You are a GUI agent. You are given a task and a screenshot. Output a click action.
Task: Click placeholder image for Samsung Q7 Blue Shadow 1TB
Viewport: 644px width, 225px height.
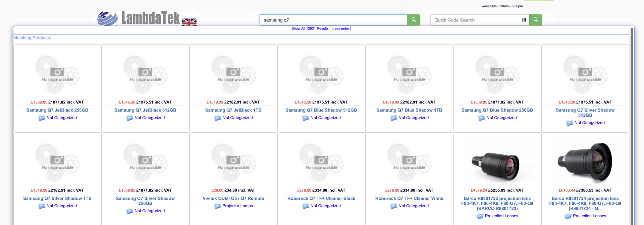pyautogui.click(x=409, y=74)
